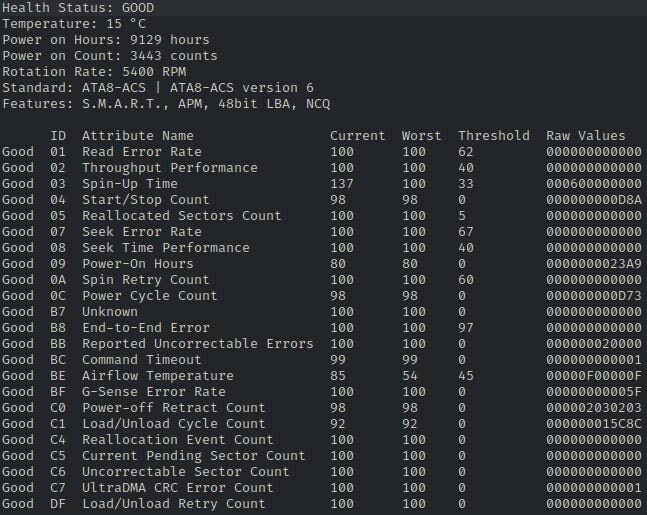Click the Load/Unload Retry Count attribute
The image size is (647, 515).
pyautogui.click(x=173, y=504)
